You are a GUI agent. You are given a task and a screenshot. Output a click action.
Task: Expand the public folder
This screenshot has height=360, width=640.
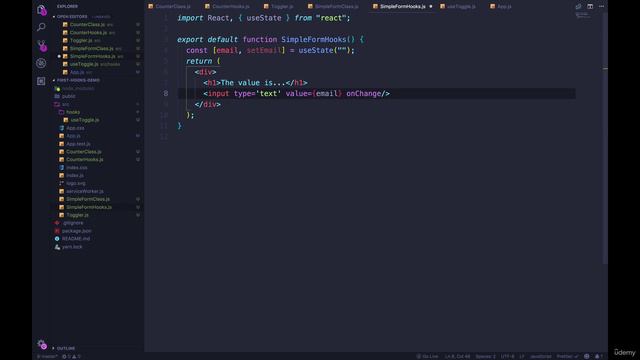click(x=68, y=96)
